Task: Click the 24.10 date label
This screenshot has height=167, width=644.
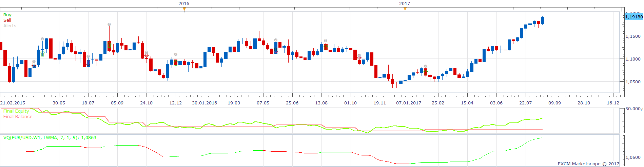Action: point(147,103)
